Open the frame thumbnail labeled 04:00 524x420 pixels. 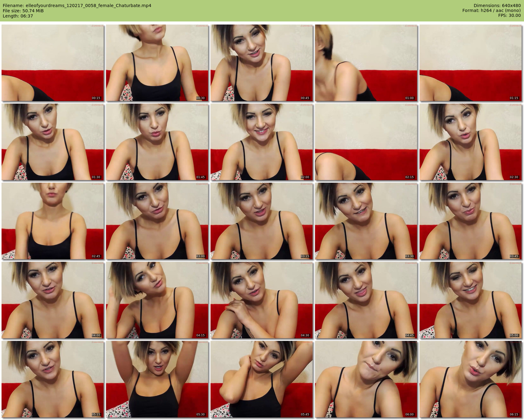tap(53, 300)
